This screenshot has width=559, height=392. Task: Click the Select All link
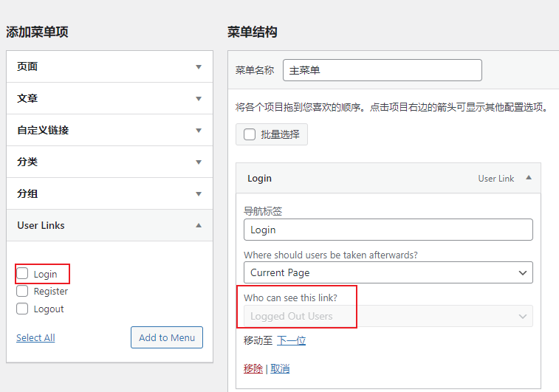tap(35, 338)
